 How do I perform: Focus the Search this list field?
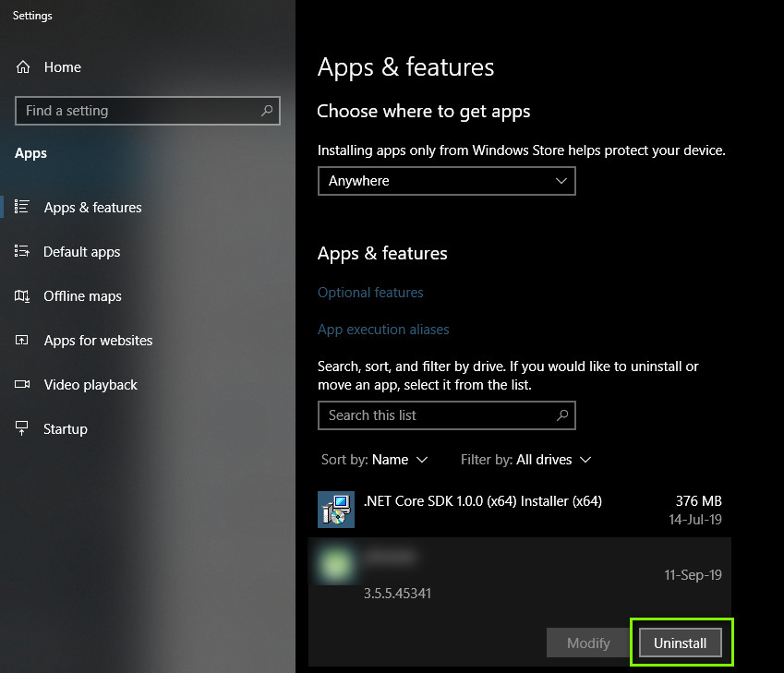(x=447, y=415)
